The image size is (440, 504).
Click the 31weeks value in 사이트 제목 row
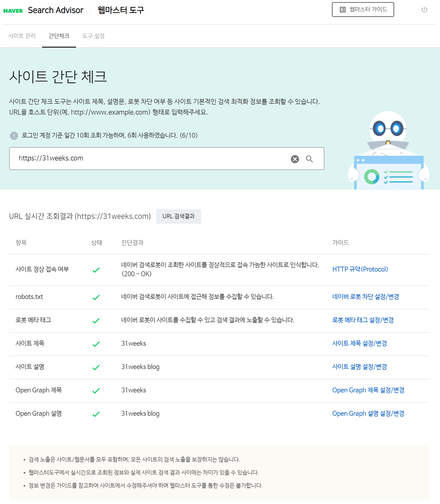point(134,344)
